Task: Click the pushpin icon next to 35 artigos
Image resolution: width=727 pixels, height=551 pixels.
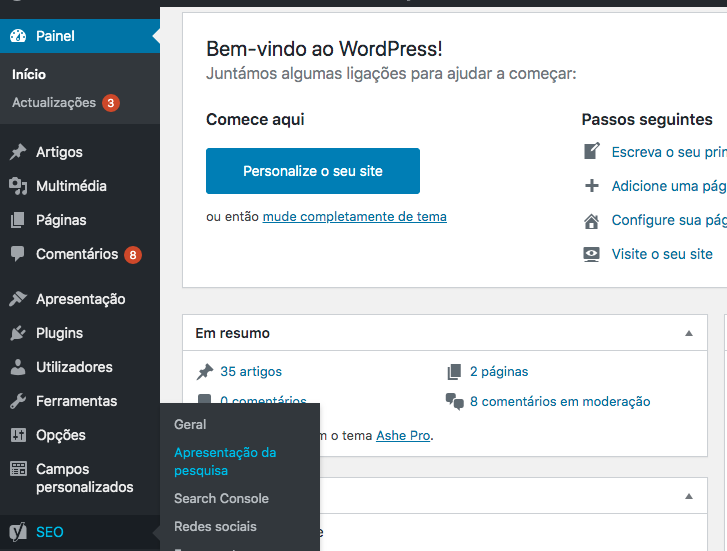Action: [204, 372]
